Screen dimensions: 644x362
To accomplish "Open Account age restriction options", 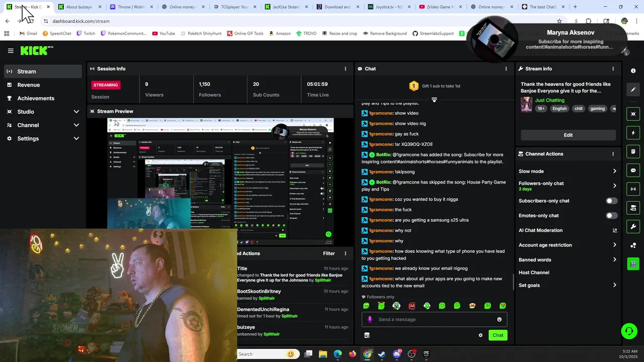I will [x=568, y=245].
